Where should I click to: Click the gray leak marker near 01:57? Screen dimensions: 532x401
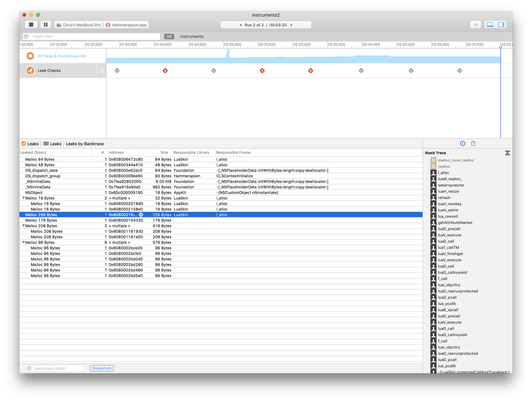214,71
